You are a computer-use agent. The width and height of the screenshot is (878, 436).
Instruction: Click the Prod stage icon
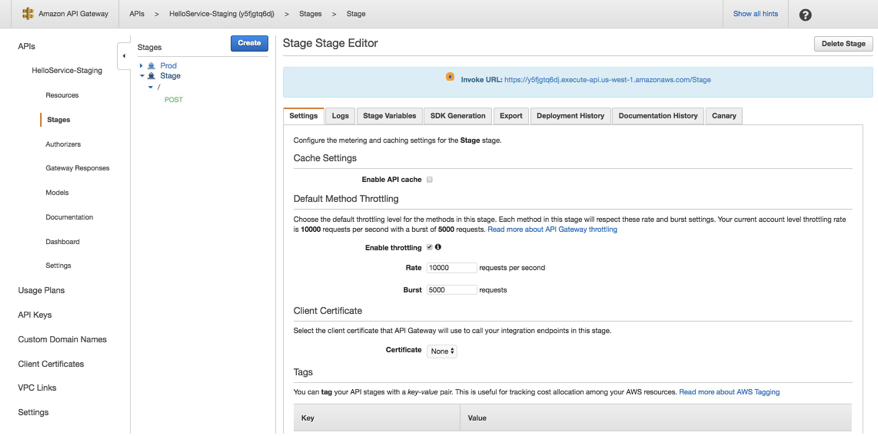151,66
